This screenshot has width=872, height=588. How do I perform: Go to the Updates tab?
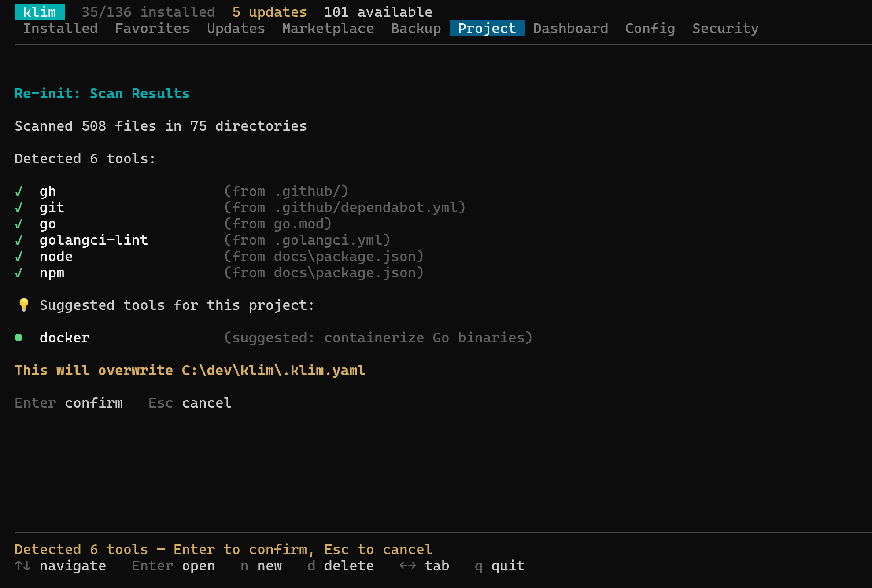pos(236,28)
